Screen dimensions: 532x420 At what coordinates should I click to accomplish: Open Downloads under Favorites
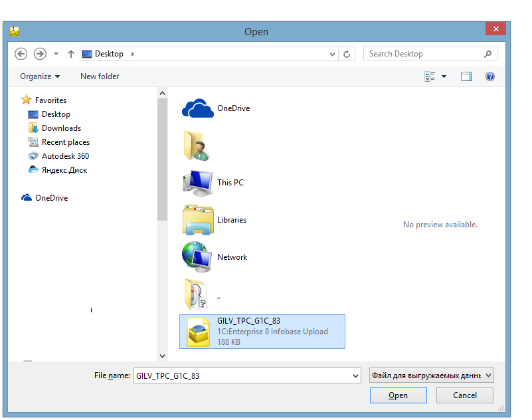61,128
